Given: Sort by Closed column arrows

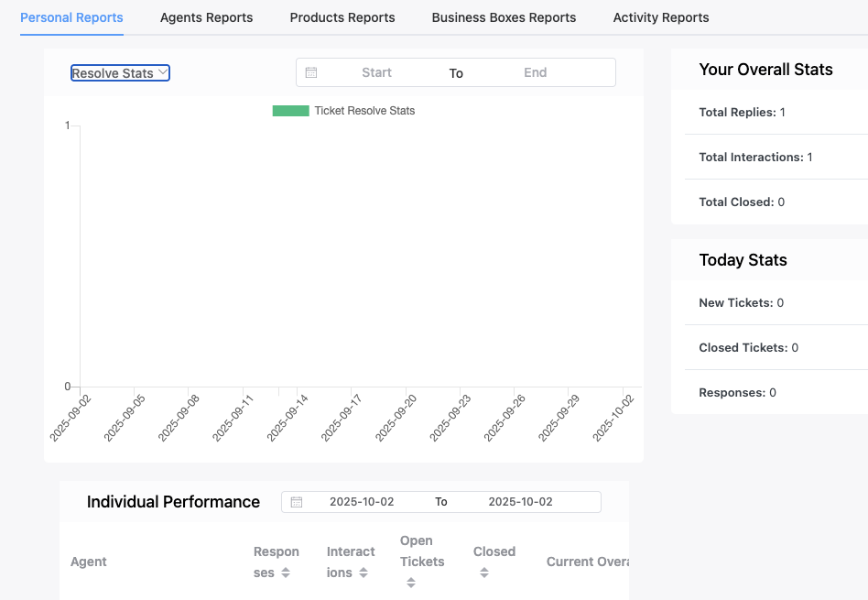Looking at the screenshot, I should point(484,573).
